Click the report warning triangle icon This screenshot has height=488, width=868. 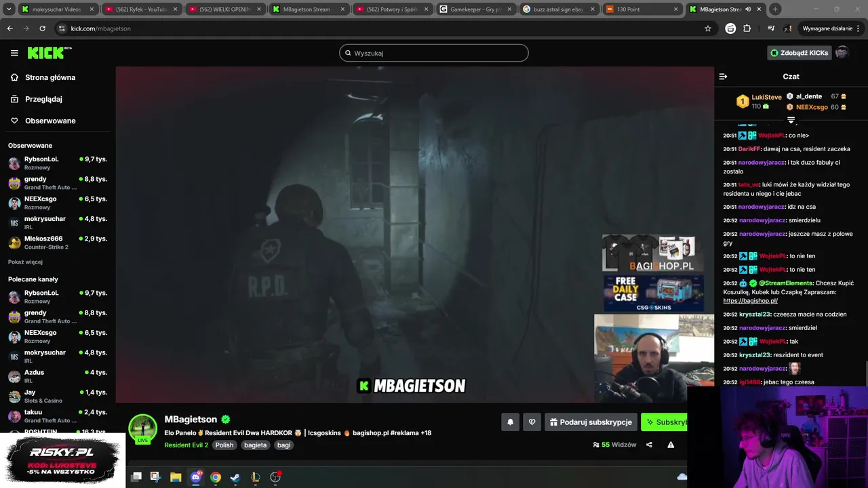click(671, 445)
